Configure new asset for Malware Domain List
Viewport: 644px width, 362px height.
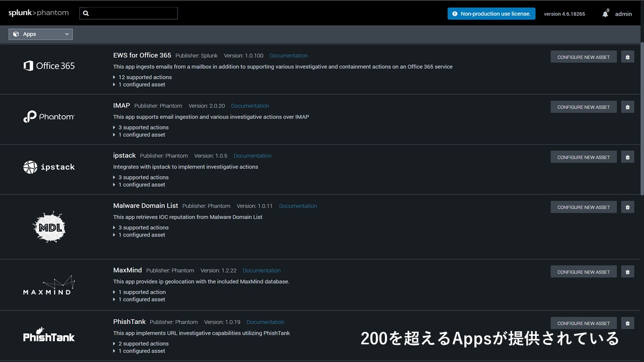584,207
